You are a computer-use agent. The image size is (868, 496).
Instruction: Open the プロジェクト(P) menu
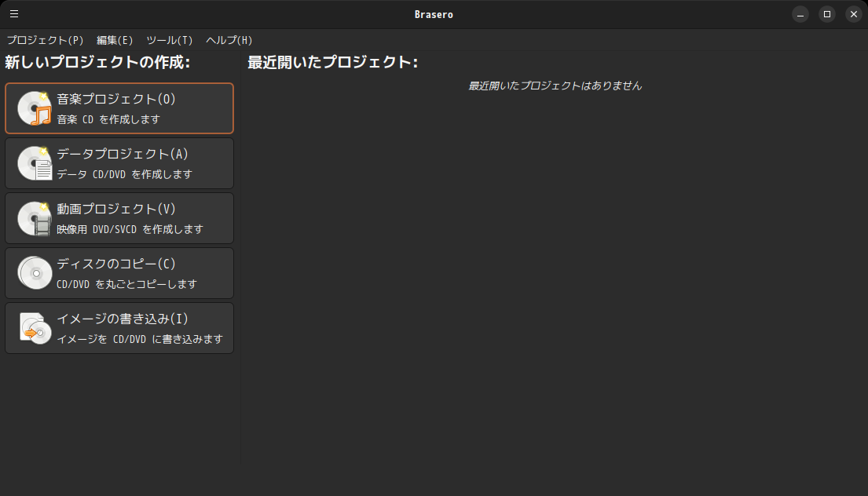[45, 40]
